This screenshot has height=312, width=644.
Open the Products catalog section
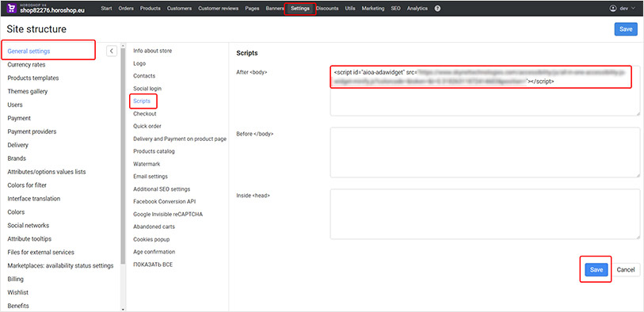point(154,151)
